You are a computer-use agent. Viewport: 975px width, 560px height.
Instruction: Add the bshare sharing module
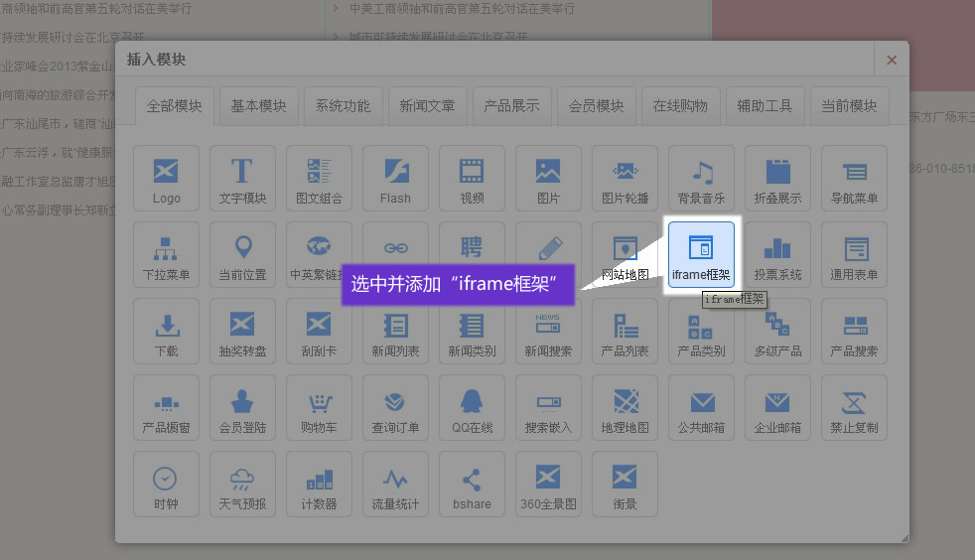click(x=472, y=484)
